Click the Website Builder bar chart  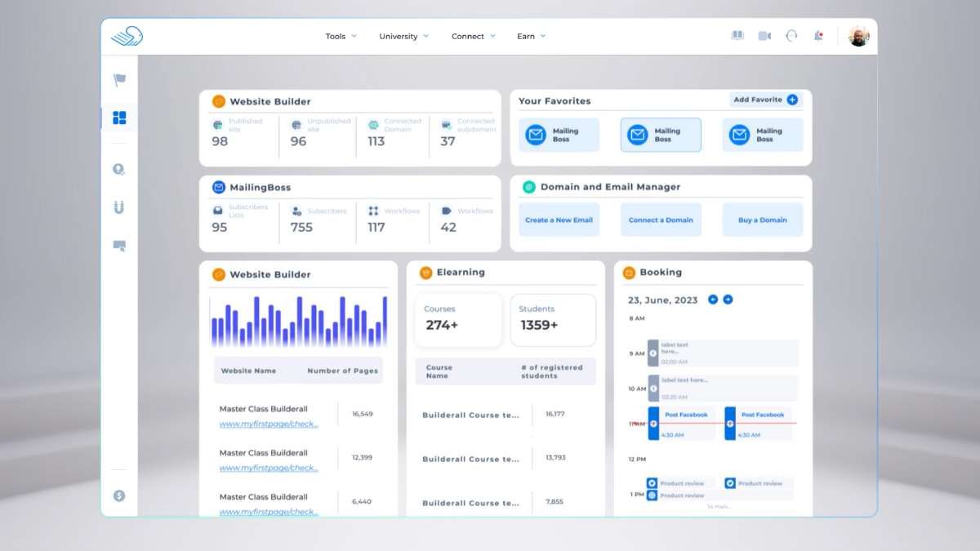click(299, 321)
